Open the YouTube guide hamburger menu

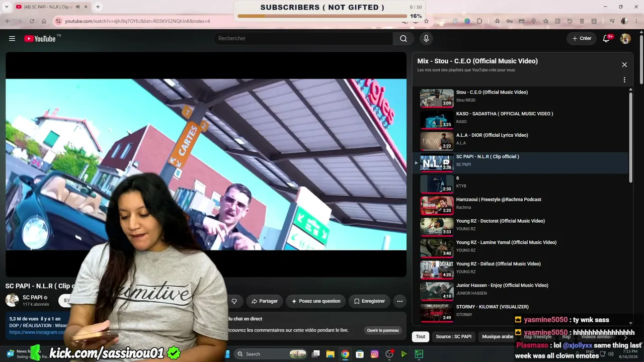pyautogui.click(x=12, y=39)
